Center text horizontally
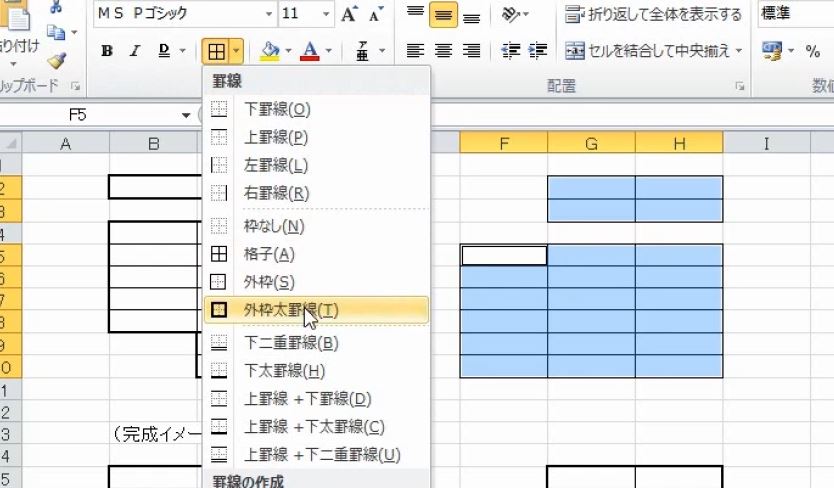Screen dimensions: 834x488 coord(443,51)
